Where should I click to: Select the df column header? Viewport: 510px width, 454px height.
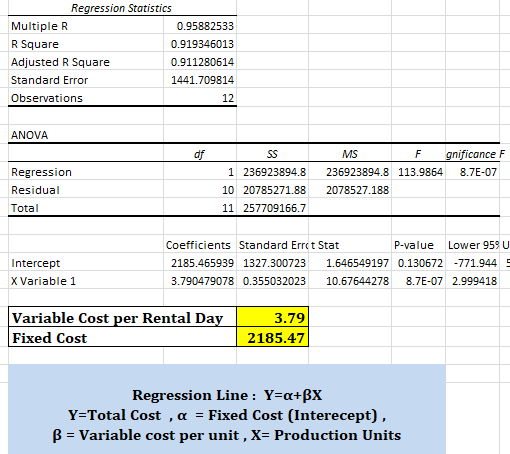[x=200, y=154]
